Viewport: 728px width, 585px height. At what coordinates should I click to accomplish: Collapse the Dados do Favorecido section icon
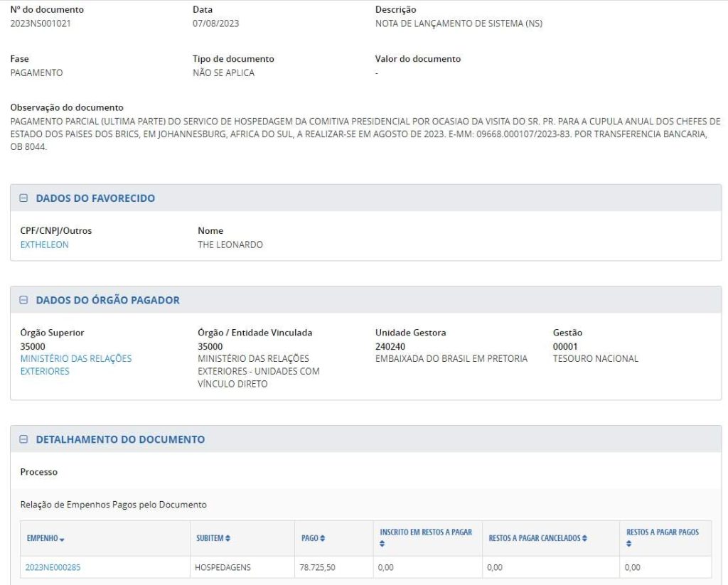pyautogui.click(x=23, y=198)
